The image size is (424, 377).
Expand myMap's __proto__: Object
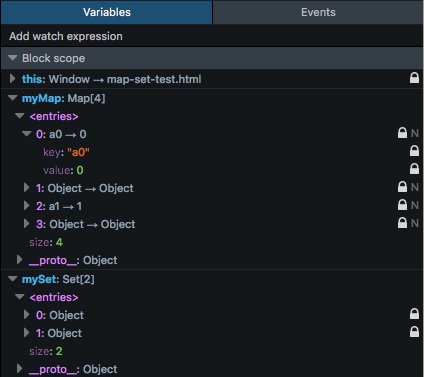coord(20,260)
